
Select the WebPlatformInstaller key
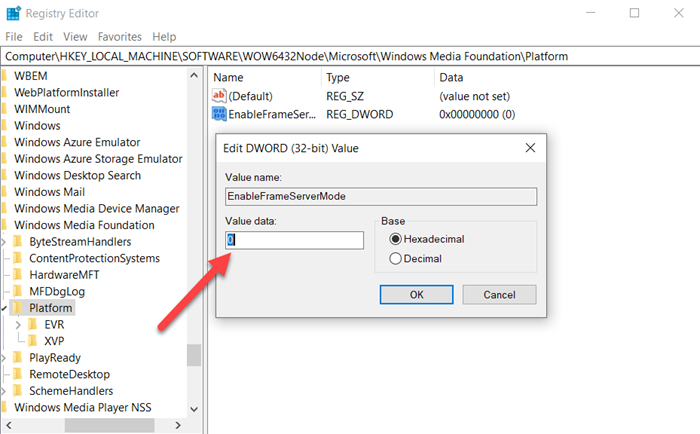pos(67,92)
